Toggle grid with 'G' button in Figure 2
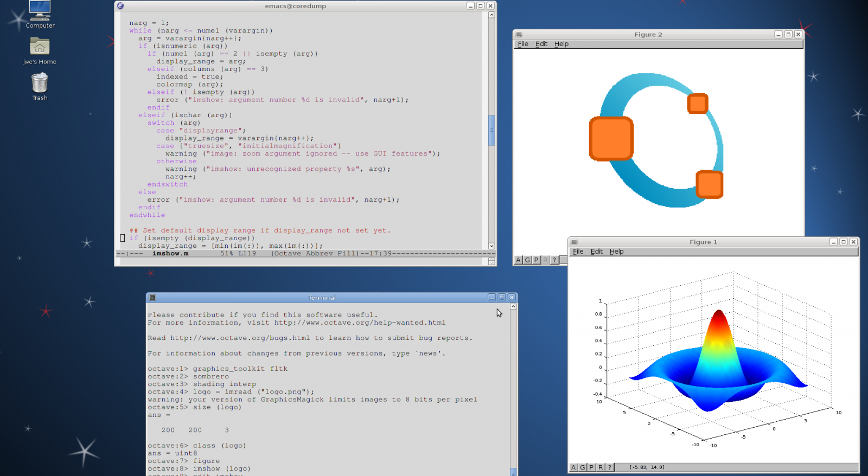Screen dimensions: 868x476 (x=527, y=260)
